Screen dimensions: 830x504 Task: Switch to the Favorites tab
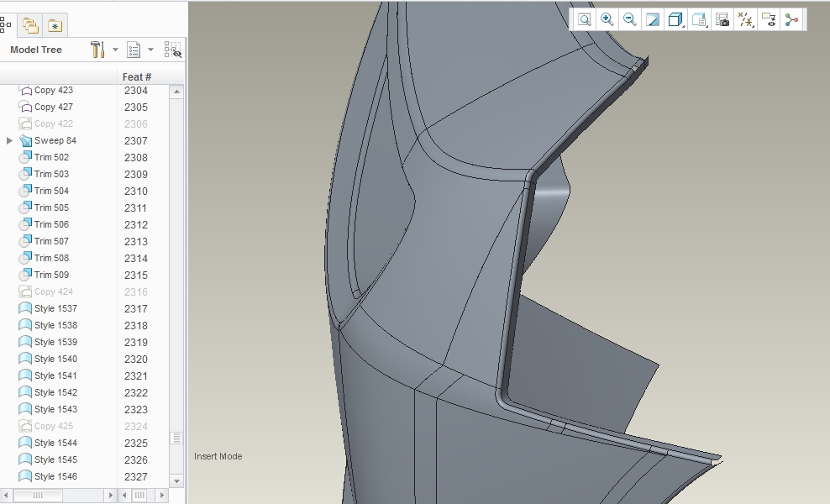pos(55,25)
